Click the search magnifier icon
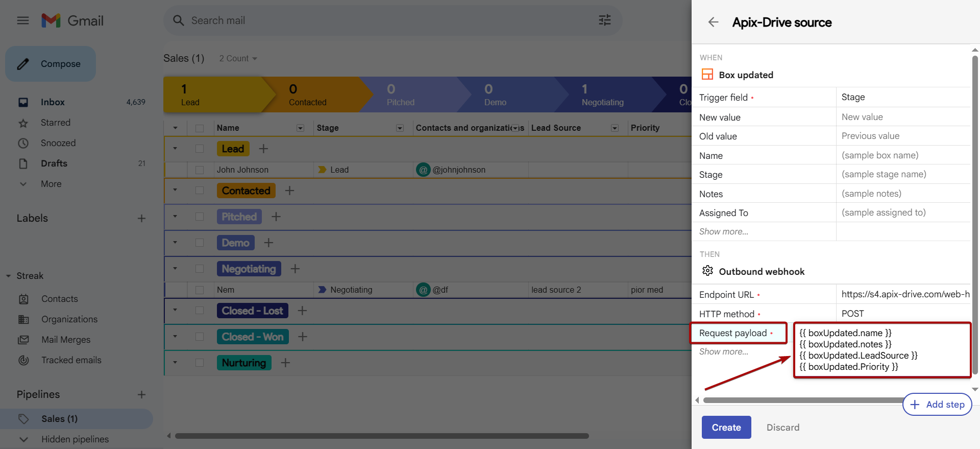The height and width of the screenshot is (449, 980). pos(178,20)
